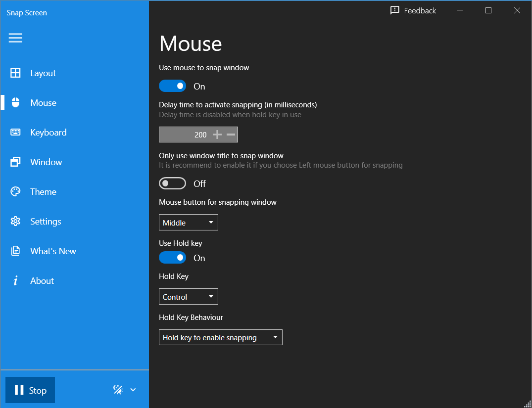Click the resize grip at window corner

[x=528, y=404]
